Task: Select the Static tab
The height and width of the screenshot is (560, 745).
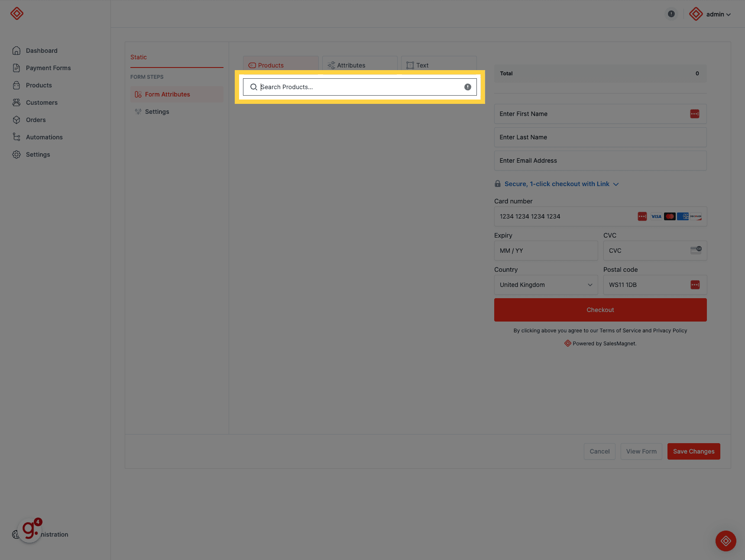Action: [x=139, y=57]
